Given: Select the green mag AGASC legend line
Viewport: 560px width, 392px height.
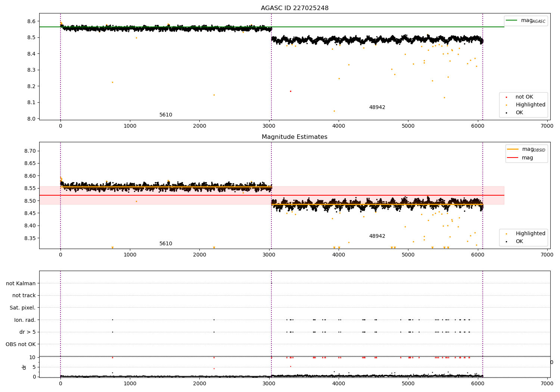Looking at the screenshot, I should 511,21.
